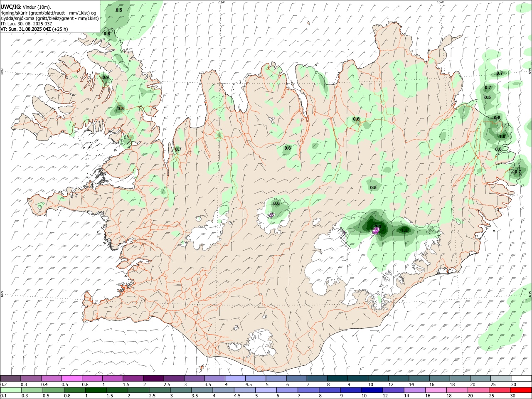This screenshot has width=532, height=399.
Task: Select the rain legend swatch between 0.3 and 0.5
Action: pos(32,390)
